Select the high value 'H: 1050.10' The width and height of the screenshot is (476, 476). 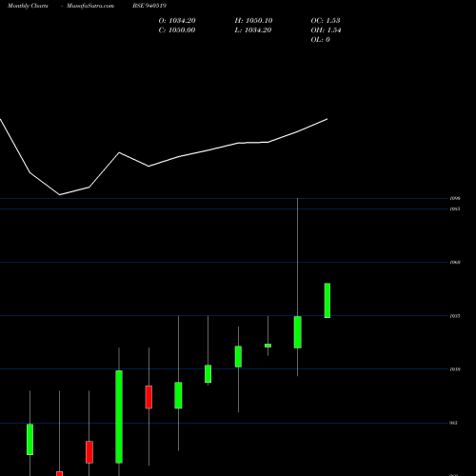coord(253,21)
